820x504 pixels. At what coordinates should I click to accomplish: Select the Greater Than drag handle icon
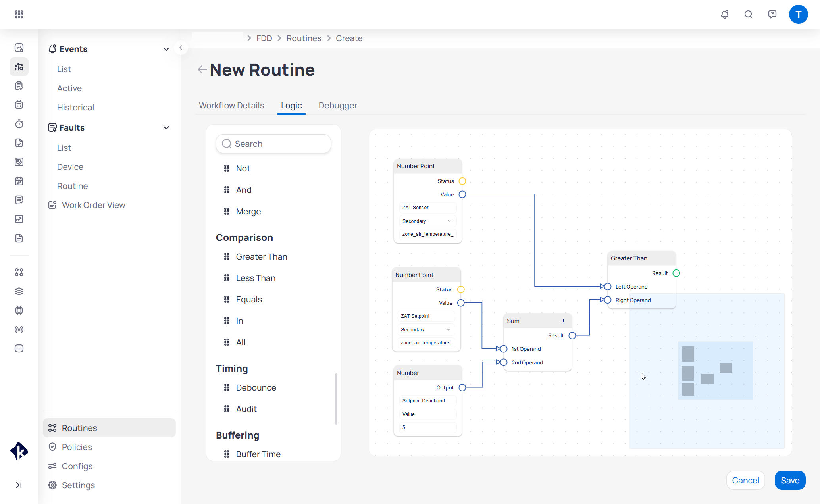click(x=227, y=257)
